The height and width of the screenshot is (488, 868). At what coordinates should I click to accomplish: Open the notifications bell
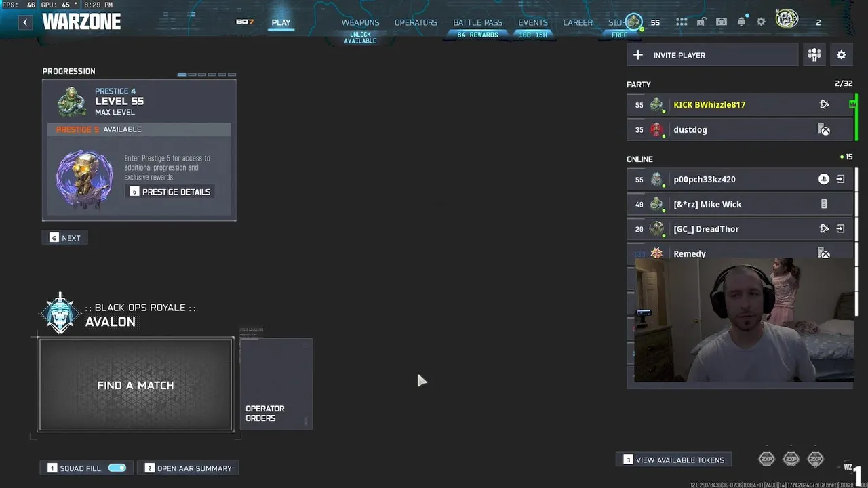click(741, 22)
